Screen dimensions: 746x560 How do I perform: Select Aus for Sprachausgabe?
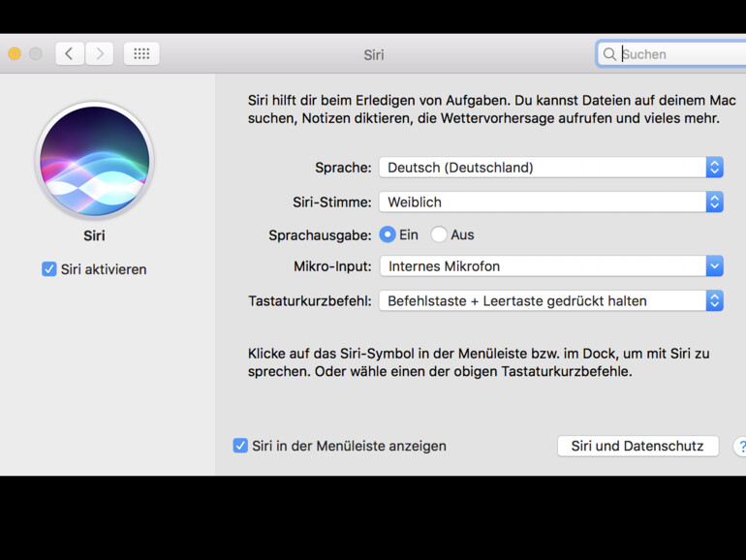pos(439,234)
